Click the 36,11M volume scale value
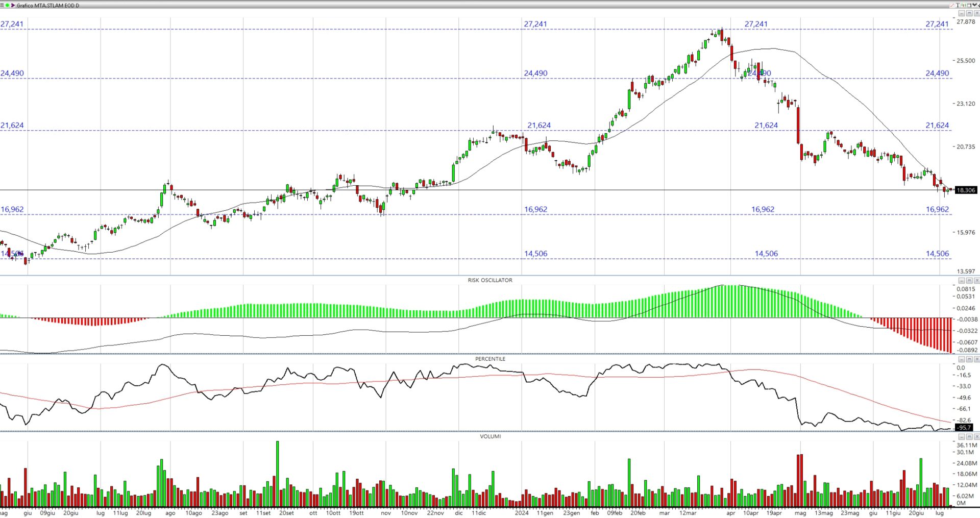The image size is (980, 518). coord(967,445)
